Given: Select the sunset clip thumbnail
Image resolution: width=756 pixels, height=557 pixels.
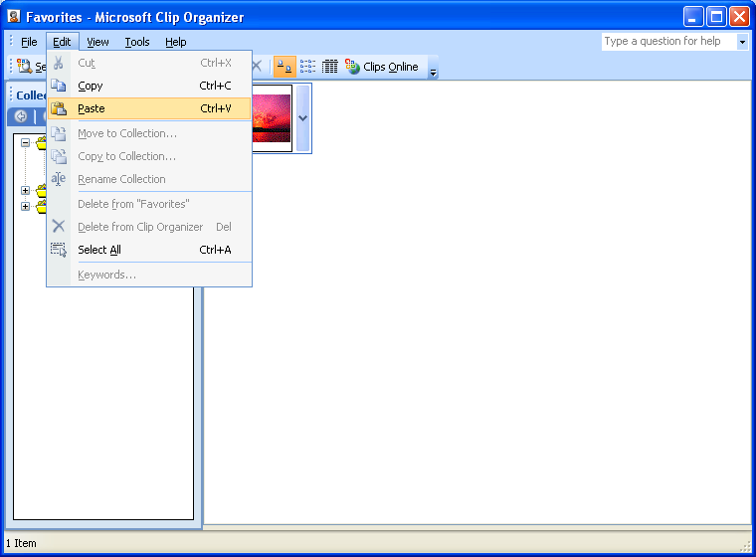Looking at the screenshot, I should click(x=272, y=118).
